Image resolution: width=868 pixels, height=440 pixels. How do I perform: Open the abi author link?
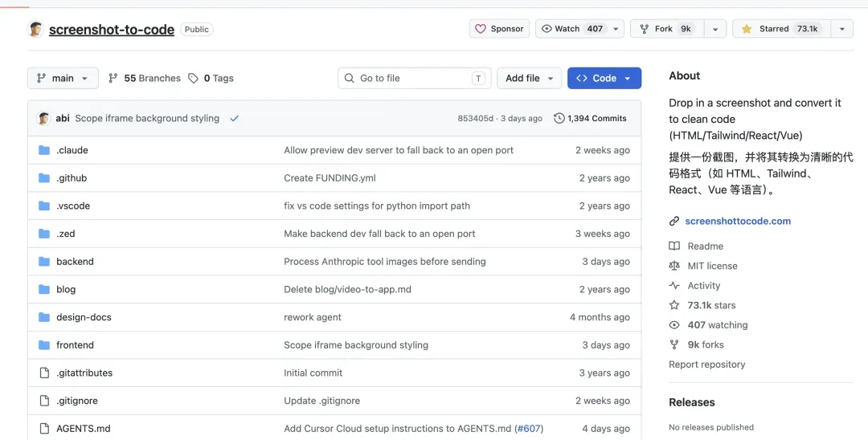[63, 118]
